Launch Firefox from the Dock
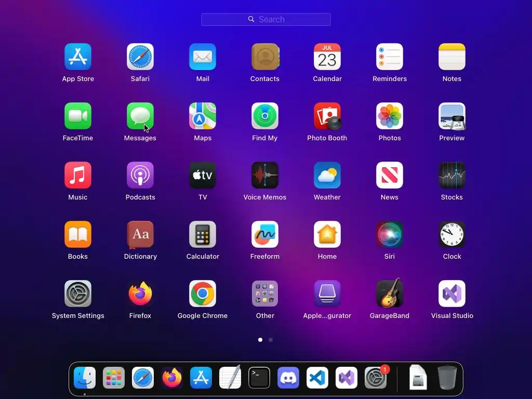Screen dimensions: 532x399 pos(172,378)
